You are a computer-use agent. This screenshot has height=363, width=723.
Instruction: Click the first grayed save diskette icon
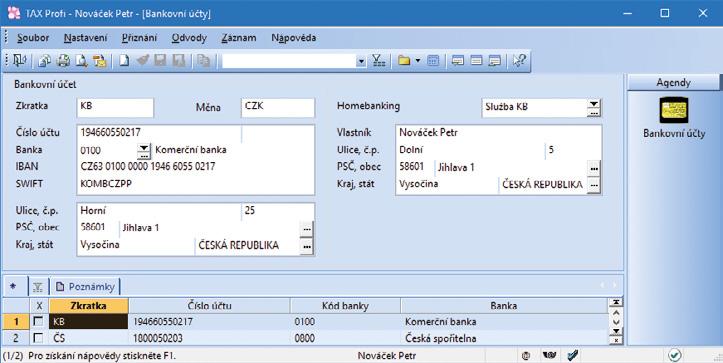click(x=160, y=61)
